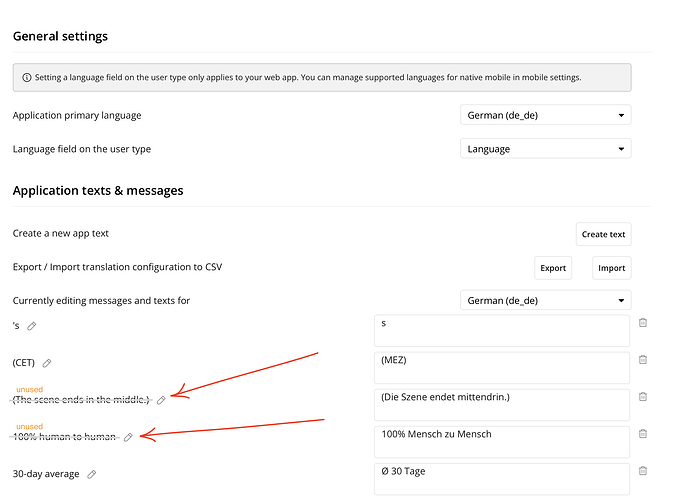Delete the (CET) app text entry
The image size is (677, 500).
(643, 359)
